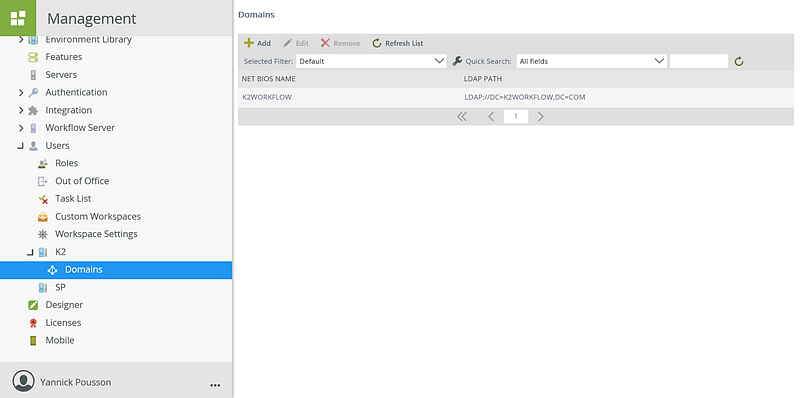The image size is (800, 398).
Task: Click the Yannick Pousson user name
Action: pyautogui.click(x=76, y=382)
